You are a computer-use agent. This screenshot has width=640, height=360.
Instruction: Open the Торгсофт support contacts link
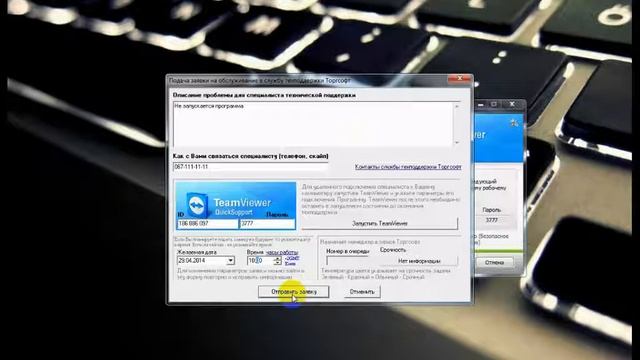click(408, 167)
